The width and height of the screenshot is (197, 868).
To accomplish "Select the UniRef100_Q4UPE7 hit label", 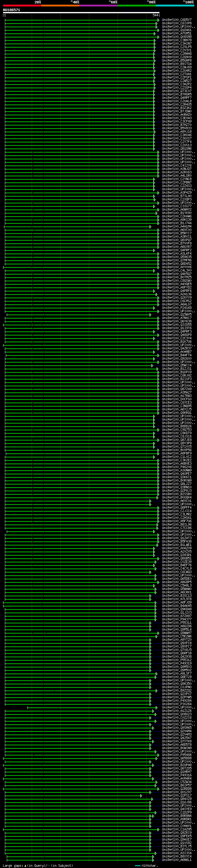I will [176, 474].
